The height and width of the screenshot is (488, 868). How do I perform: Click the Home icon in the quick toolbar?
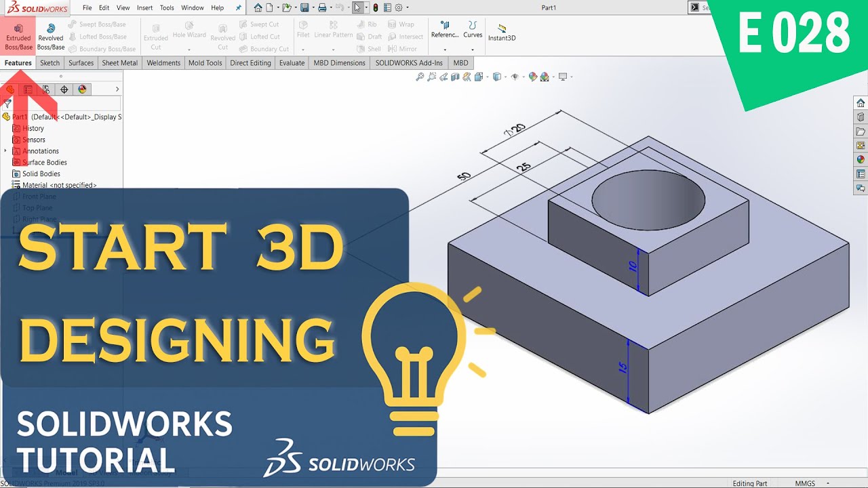(x=258, y=8)
